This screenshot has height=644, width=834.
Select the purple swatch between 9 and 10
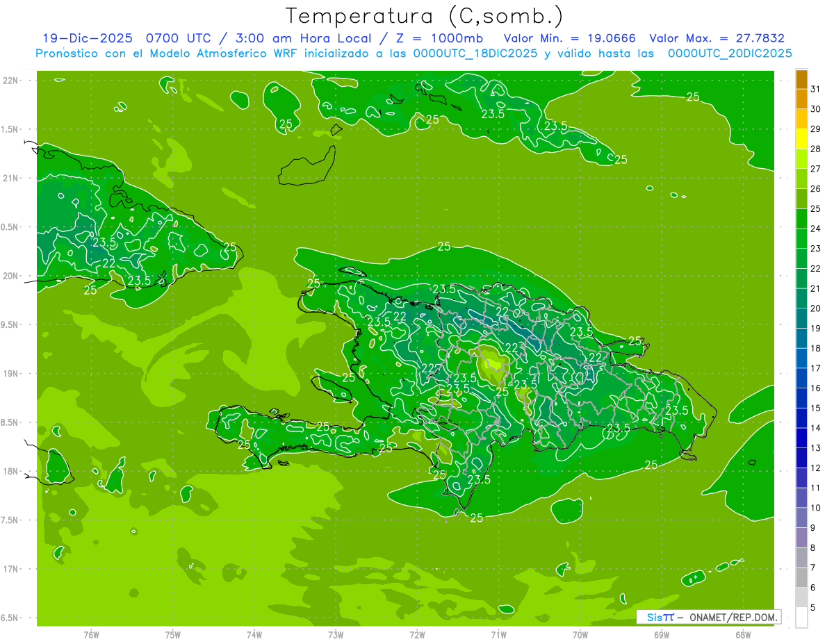click(801, 518)
